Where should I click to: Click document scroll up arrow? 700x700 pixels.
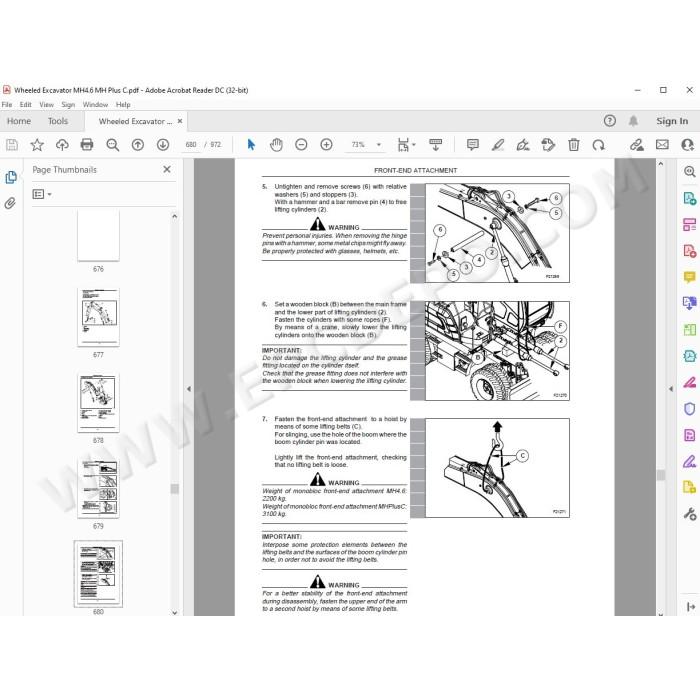[x=661, y=164]
